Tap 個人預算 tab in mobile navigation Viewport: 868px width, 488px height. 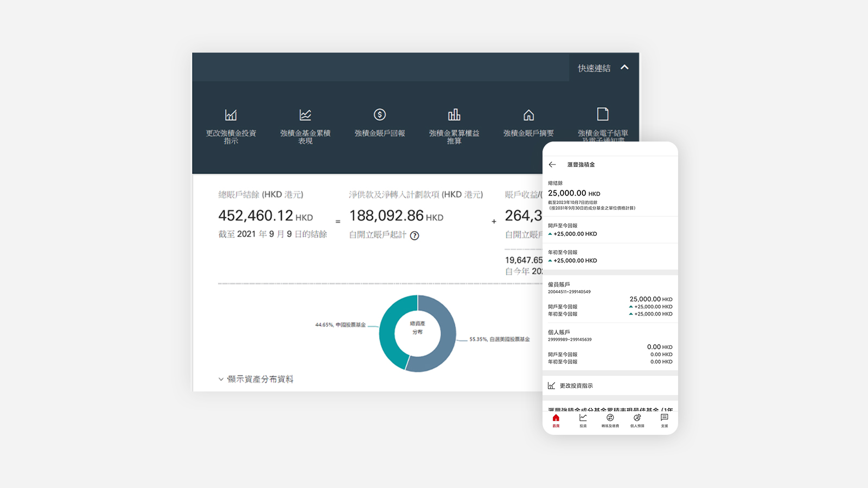point(637,421)
